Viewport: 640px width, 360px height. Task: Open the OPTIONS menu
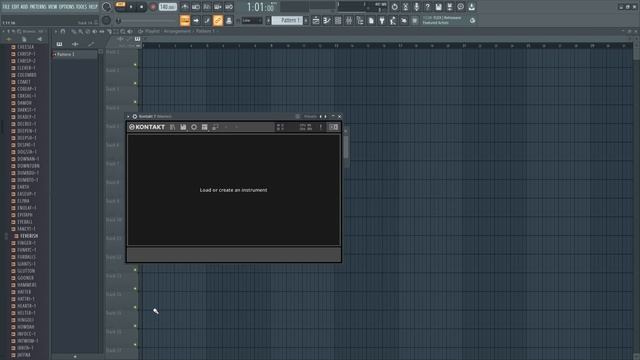[x=67, y=7]
